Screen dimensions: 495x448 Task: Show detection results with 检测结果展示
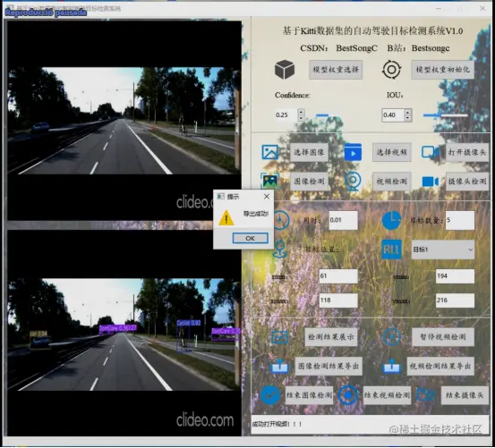point(331,337)
